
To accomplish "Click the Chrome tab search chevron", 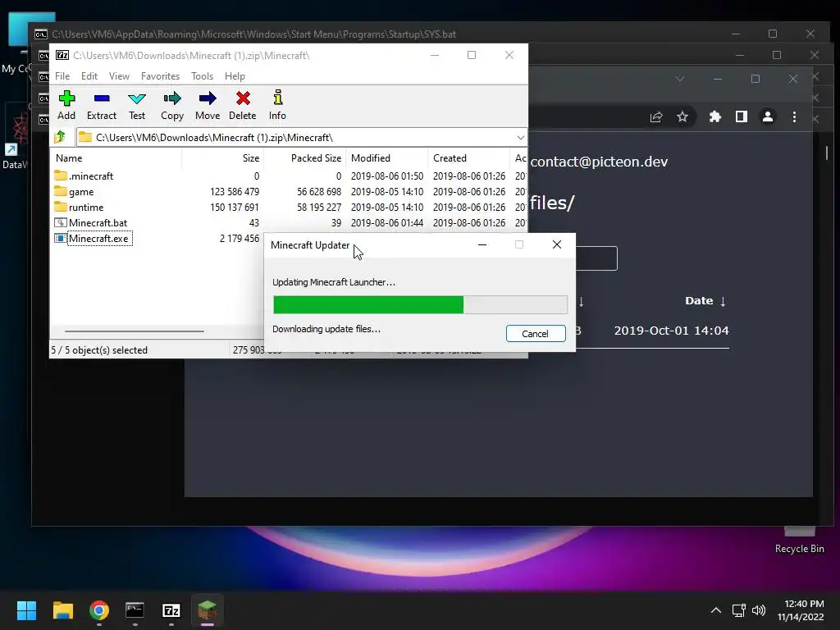I will click(x=679, y=79).
